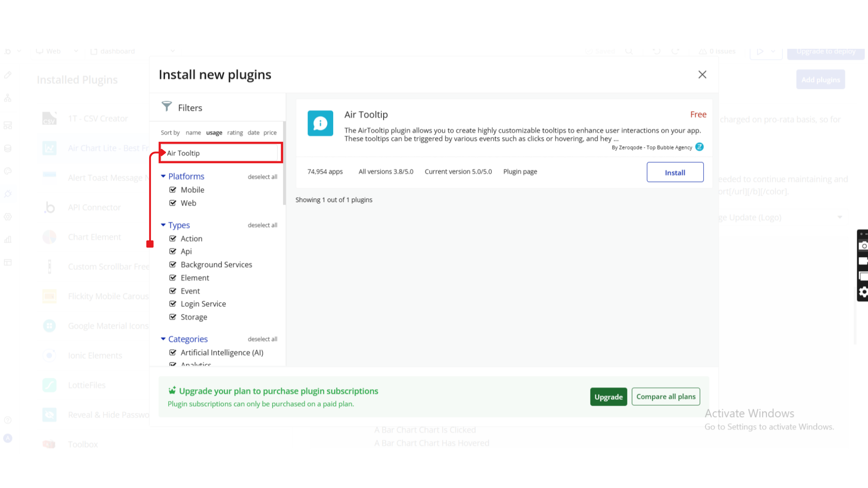Click the settings gear on right toolbar
Screen dimensions: 868x488
click(x=863, y=292)
